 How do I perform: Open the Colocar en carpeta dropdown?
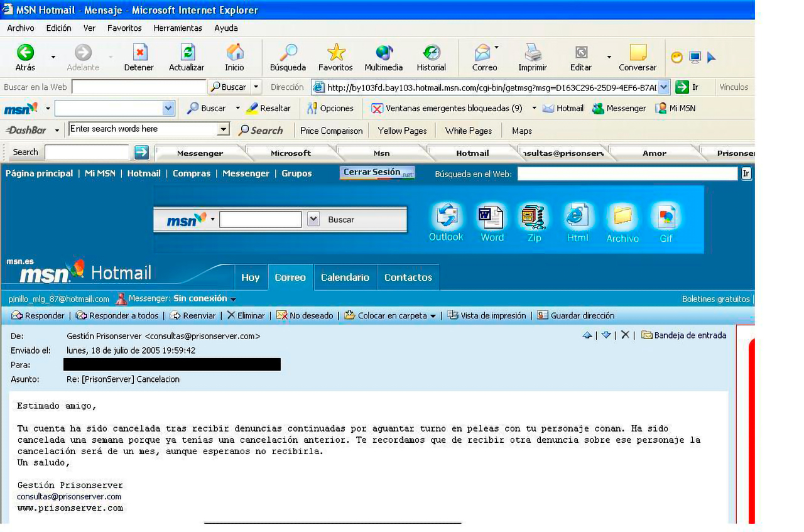click(x=433, y=316)
